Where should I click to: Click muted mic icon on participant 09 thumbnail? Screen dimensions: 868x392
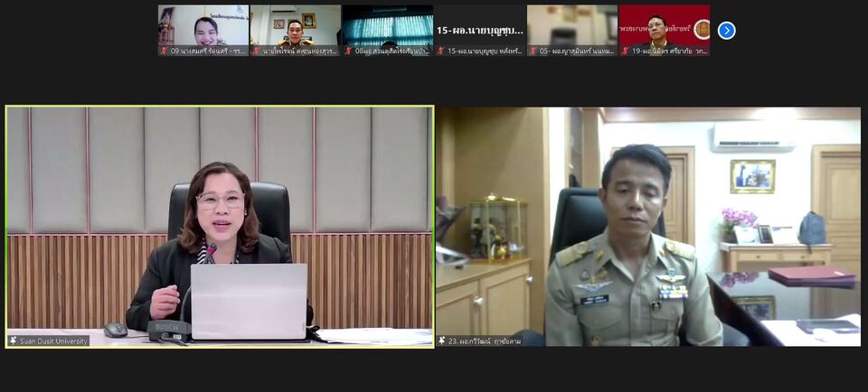[x=164, y=51]
